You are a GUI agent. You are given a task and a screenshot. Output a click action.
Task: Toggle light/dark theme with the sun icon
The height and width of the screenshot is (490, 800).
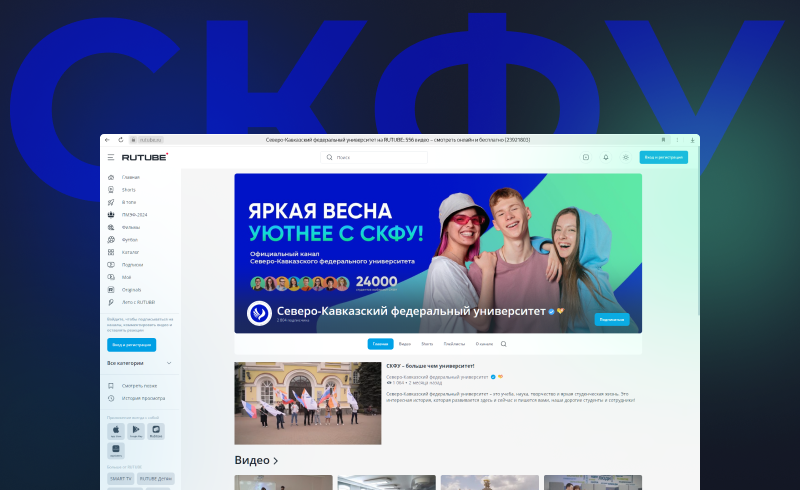626,157
